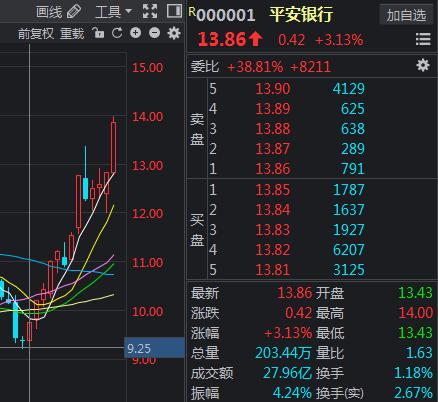Select sell level 1 price 13.86
The image size is (438, 402).
click(x=273, y=169)
